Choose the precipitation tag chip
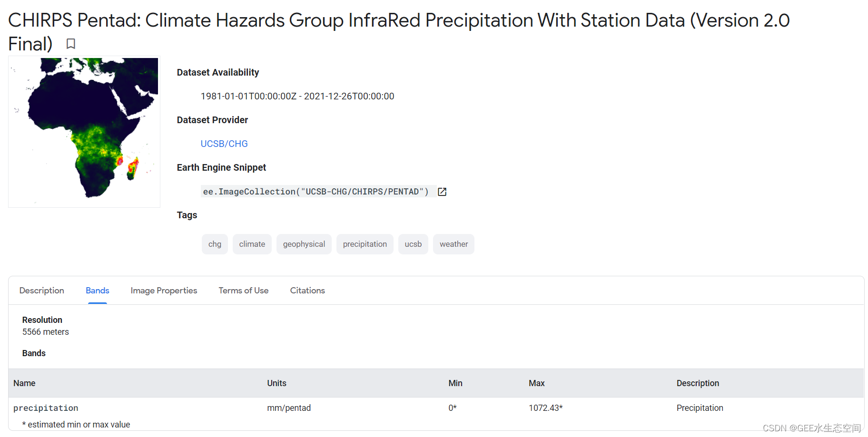 coord(365,244)
